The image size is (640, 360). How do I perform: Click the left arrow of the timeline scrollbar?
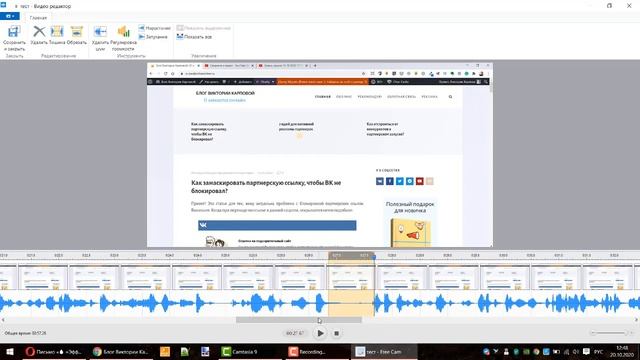[x=3, y=320]
